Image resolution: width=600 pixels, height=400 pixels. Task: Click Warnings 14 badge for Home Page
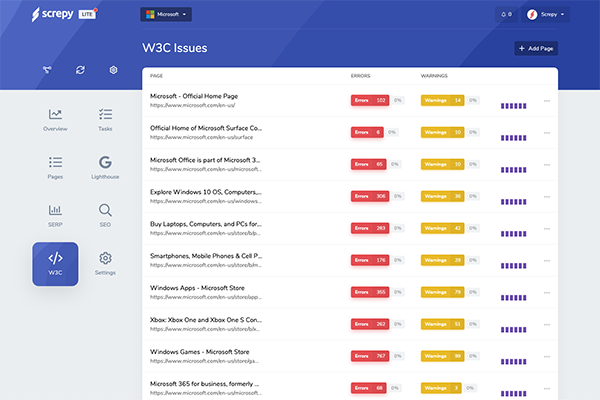pos(443,100)
